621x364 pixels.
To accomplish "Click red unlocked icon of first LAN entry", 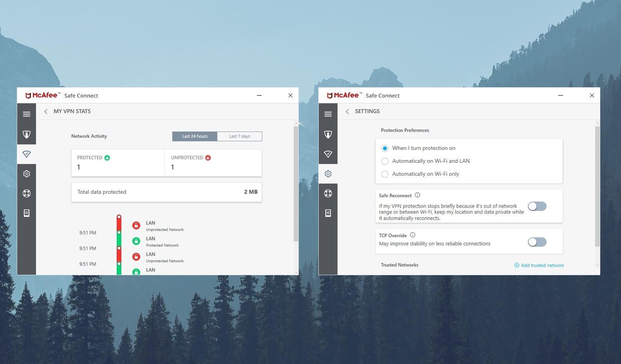I will click(136, 225).
